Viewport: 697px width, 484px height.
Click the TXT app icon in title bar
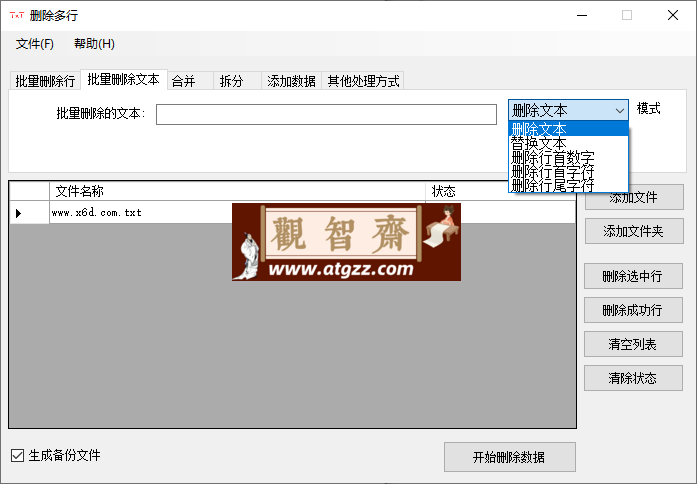(x=17, y=16)
